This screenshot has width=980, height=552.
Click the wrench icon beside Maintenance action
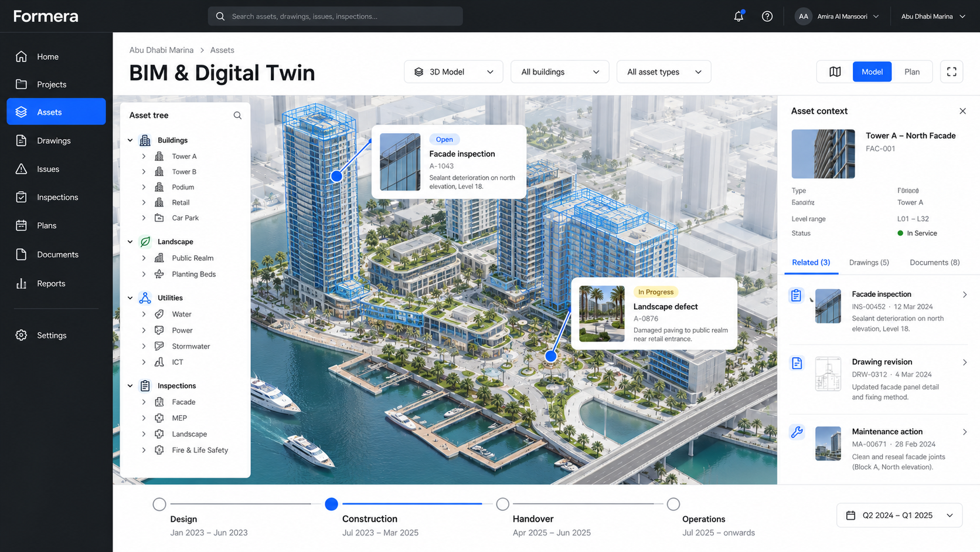coord(797,432)
